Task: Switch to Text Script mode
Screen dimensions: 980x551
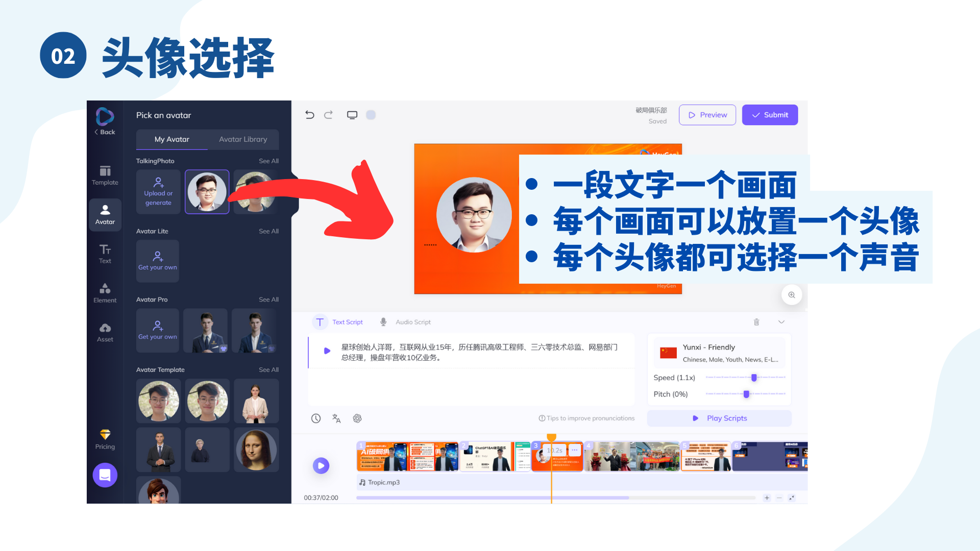Action: coord(338,322)
